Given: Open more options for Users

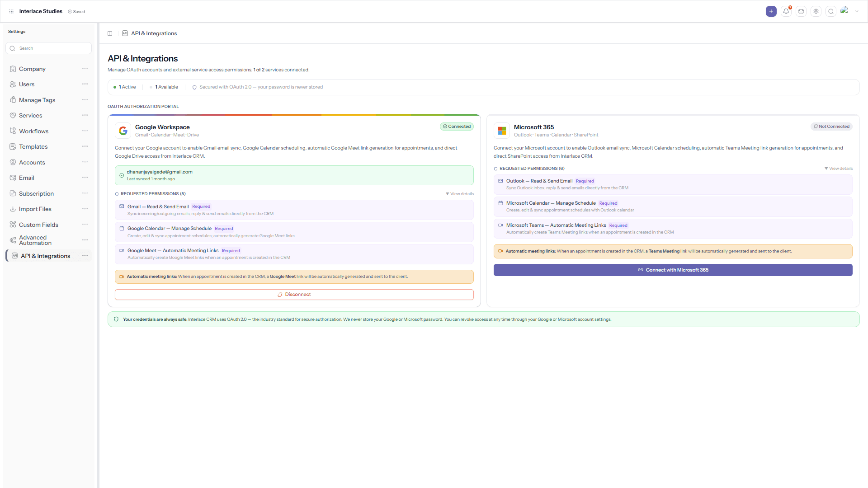Looking at the screenshot, I should coord(85,84).
